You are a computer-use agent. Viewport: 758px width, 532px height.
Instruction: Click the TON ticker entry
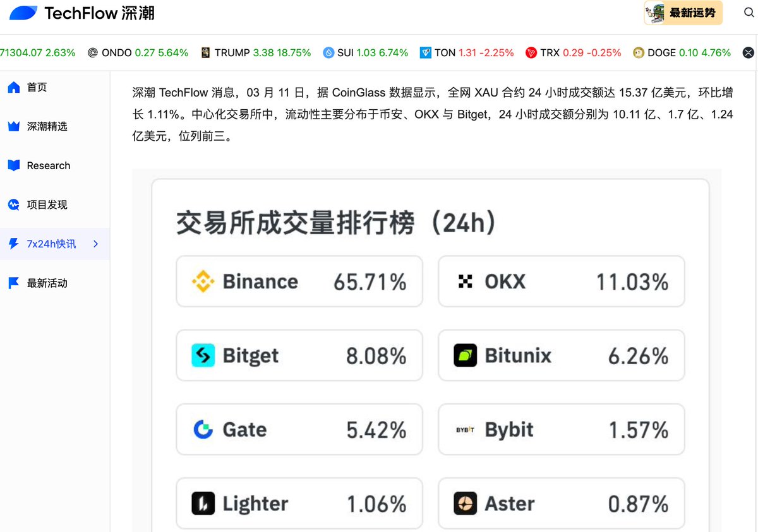[x=467, y=53]
